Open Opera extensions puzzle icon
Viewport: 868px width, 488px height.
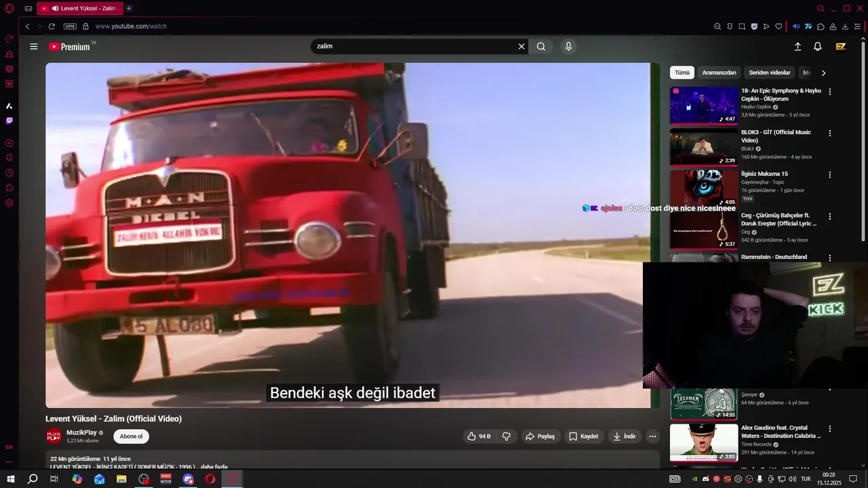pyautogui.click(x=821, y=26)
